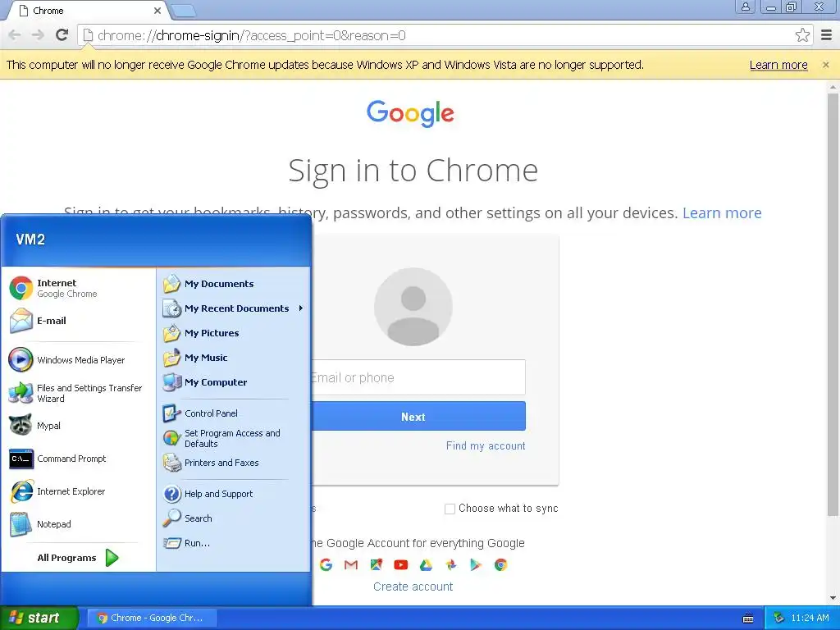The width and height of the screenshot is (840, 630).
Task: Click the Find my account link
Action: tap(486, 445)
